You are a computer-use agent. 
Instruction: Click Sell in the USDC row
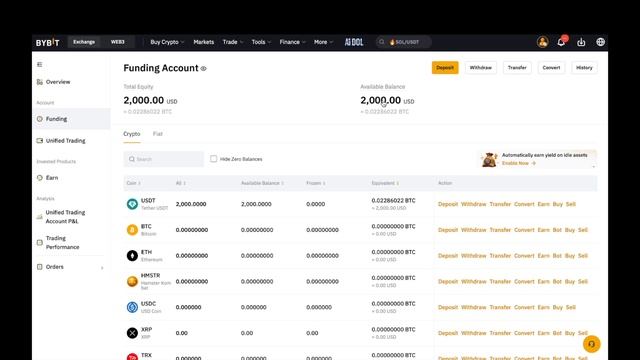click(571, 307)
